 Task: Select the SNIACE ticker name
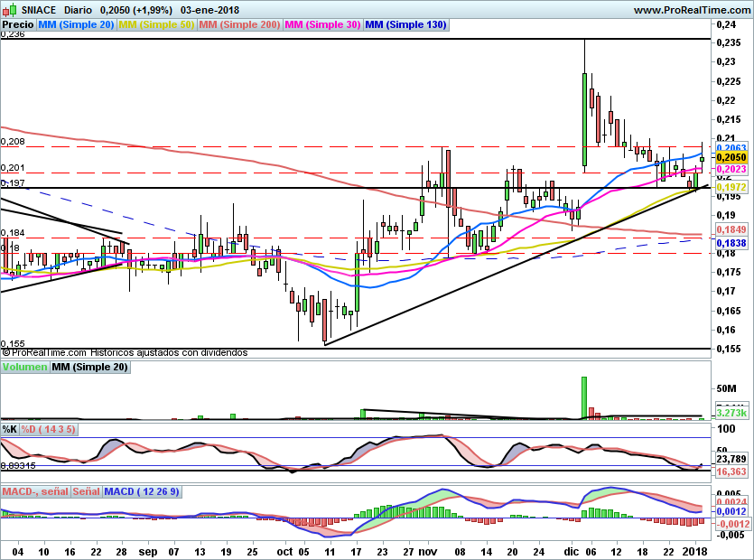pyautogui.click(x=39, y=10)
